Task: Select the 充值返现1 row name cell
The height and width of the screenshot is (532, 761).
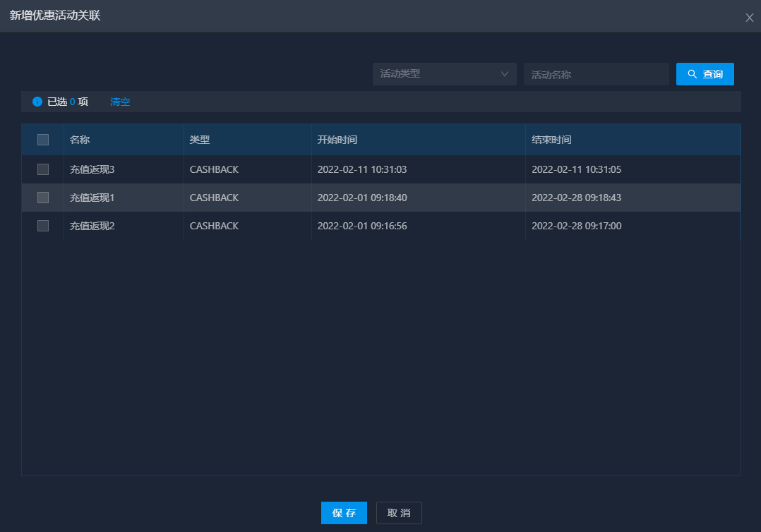Action: [x=92, y=198]
